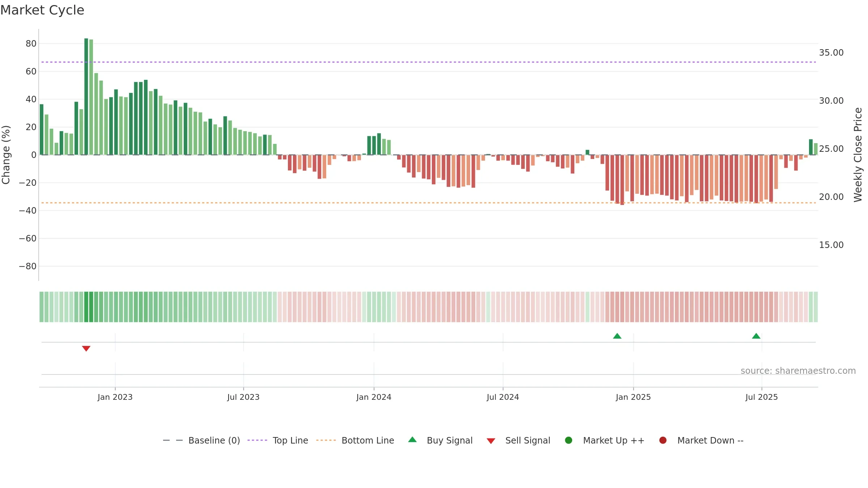Click the purple dotted Top Line in chart

(429, 62)
